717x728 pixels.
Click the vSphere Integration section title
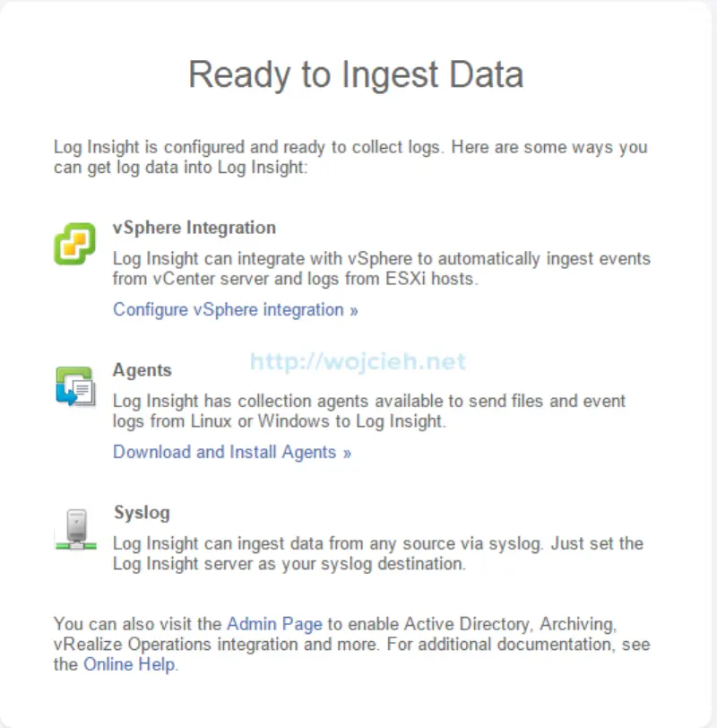pos(194,227)
